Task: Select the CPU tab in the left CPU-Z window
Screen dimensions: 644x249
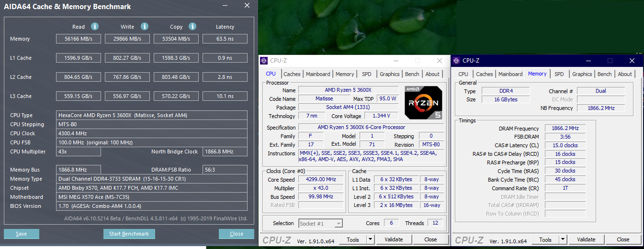Action: (271, 74)
